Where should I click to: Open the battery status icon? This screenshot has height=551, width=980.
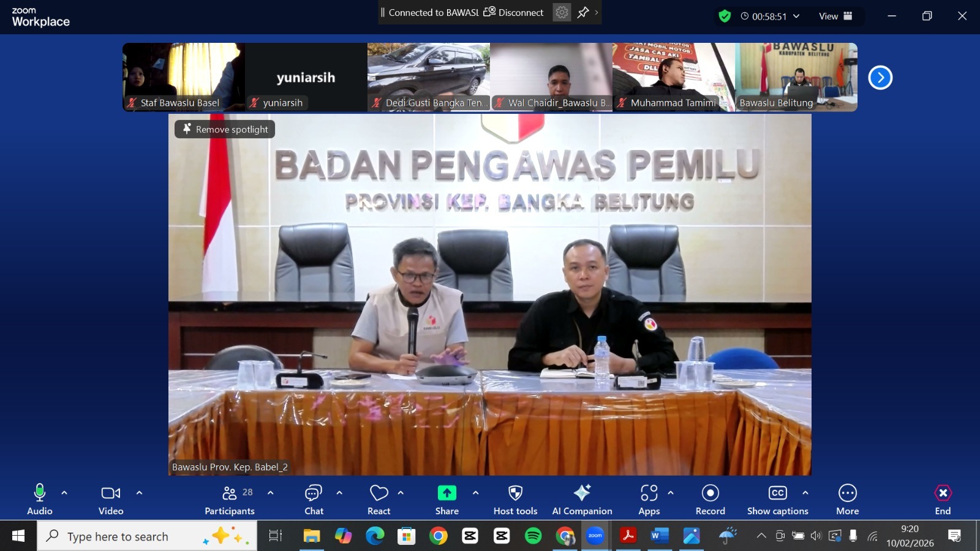pos(798,536)
